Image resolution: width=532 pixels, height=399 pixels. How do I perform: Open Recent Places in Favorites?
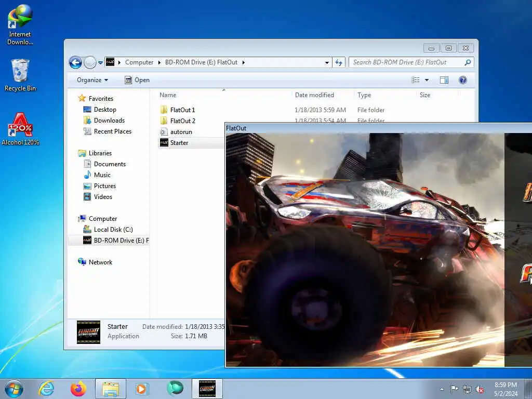click(113, 131)
